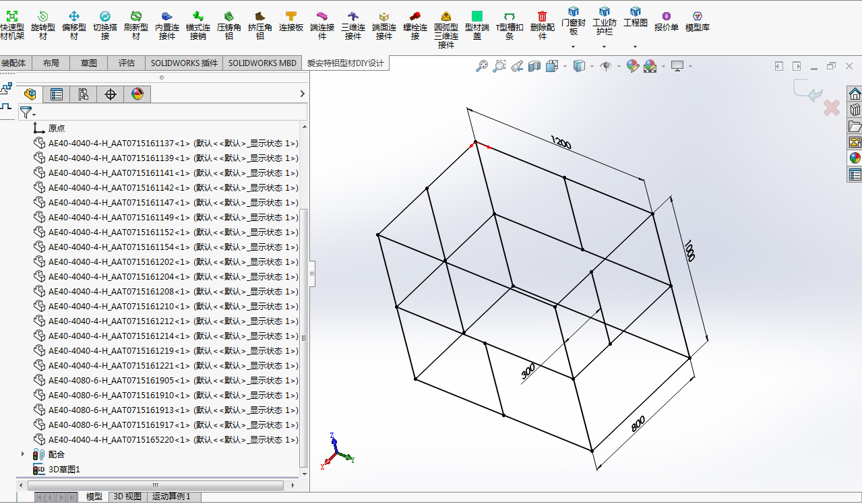Viewport: 862px width, 504px height.
Task: Click the Edit Appearance color ball icon
Action: (x=632, y=66)
